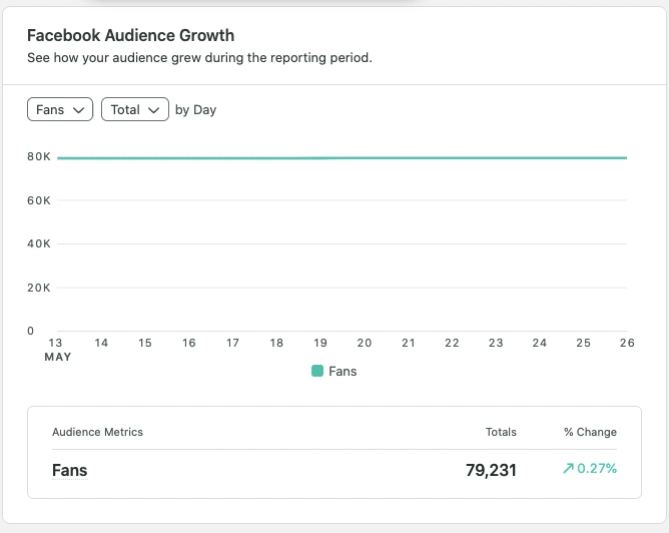The height and width of the screenshot is (533, 669).
Task: Click the 80K y-axis label
Action: click(x=39, y=157)
